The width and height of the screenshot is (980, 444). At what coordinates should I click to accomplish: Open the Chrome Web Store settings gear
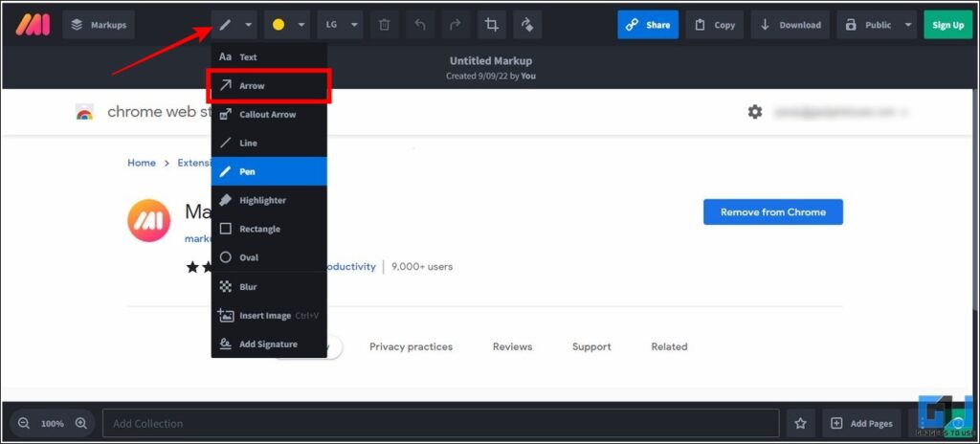(x=755, y=112)
